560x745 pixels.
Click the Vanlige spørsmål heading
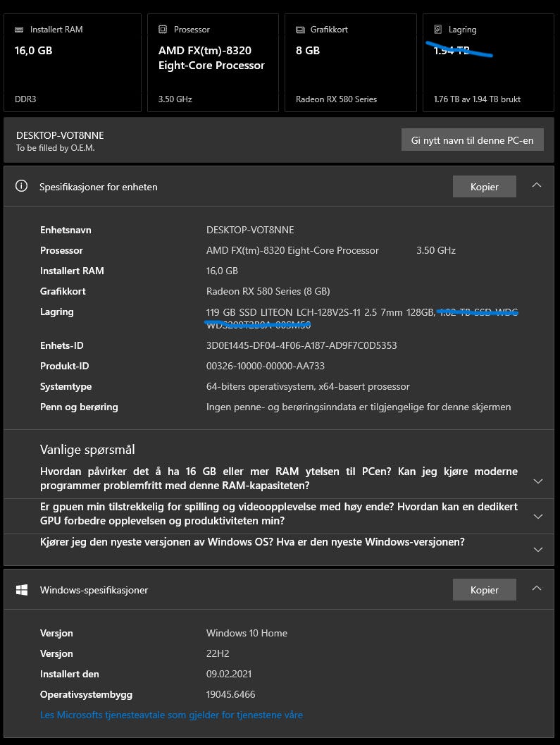pos(87,450)
